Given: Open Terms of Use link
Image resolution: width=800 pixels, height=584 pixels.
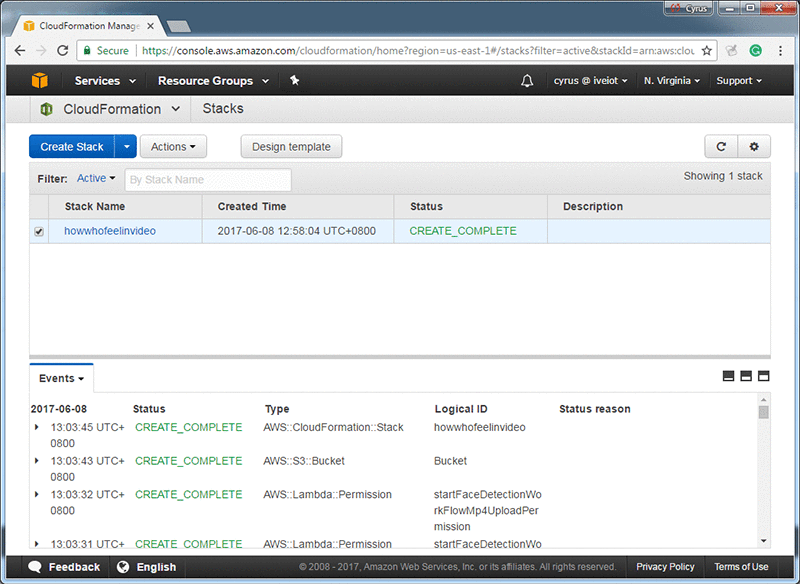Looking at the screenshot, I should pos(741,567).
